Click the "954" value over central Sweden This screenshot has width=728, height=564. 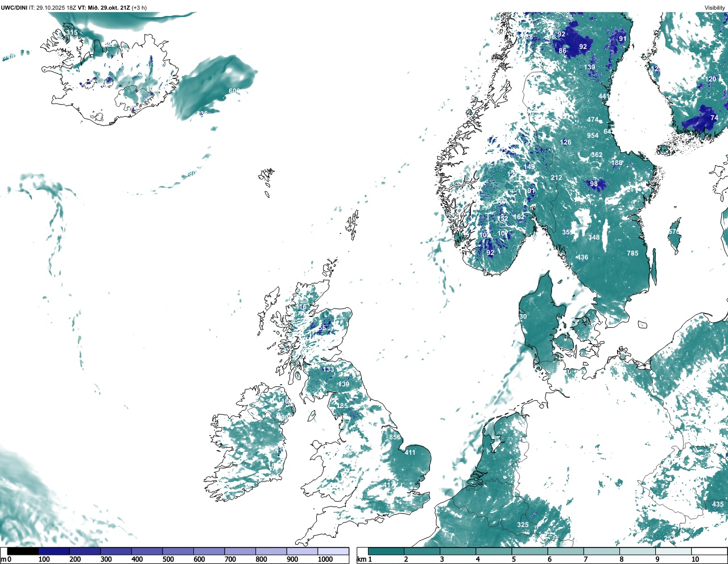pyautogui.click(x=593, y=135)
